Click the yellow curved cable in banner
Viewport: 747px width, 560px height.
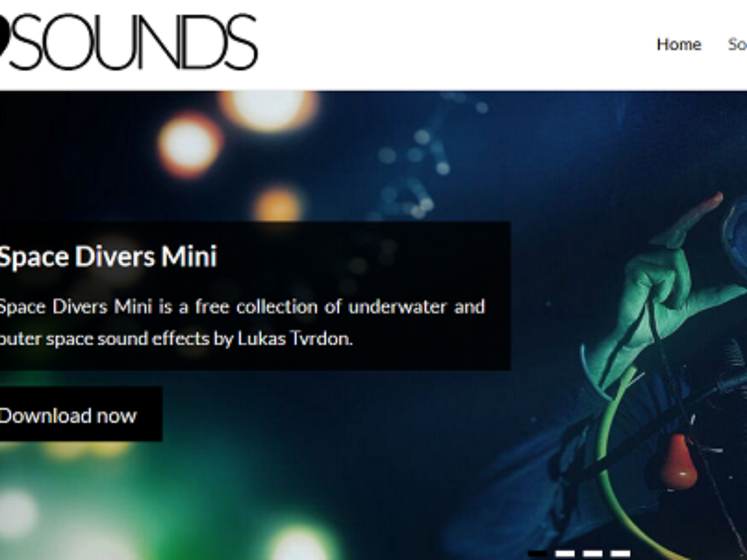(x=616, y=460)
